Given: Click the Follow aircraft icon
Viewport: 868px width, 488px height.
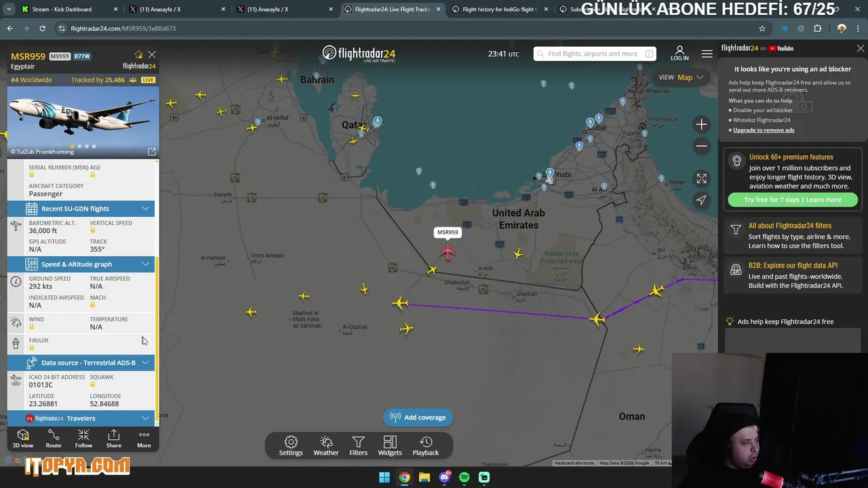Looking at the screenshot, I should (83, 439).
